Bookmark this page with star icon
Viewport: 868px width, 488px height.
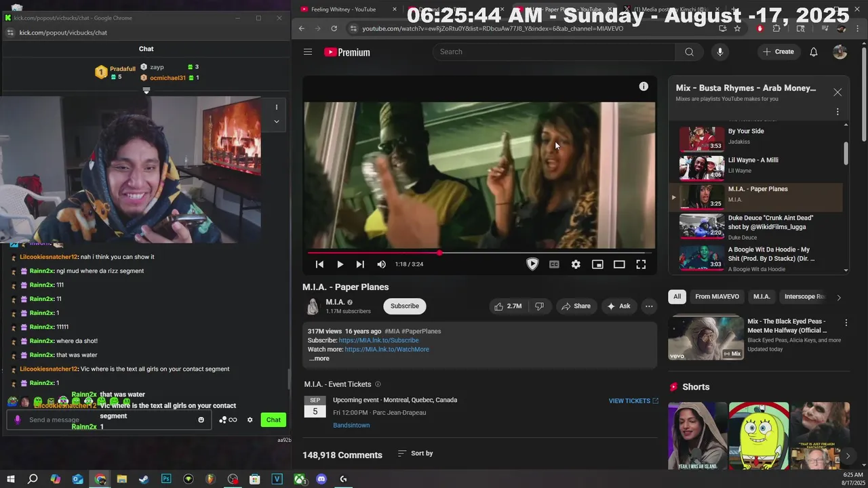click(738, 28)
